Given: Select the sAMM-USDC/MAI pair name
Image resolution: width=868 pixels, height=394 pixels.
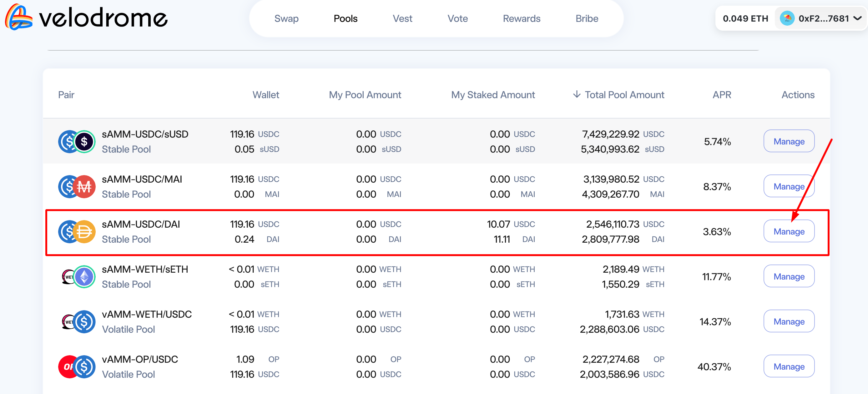Looking at the screenshot, I should point(142,179).
